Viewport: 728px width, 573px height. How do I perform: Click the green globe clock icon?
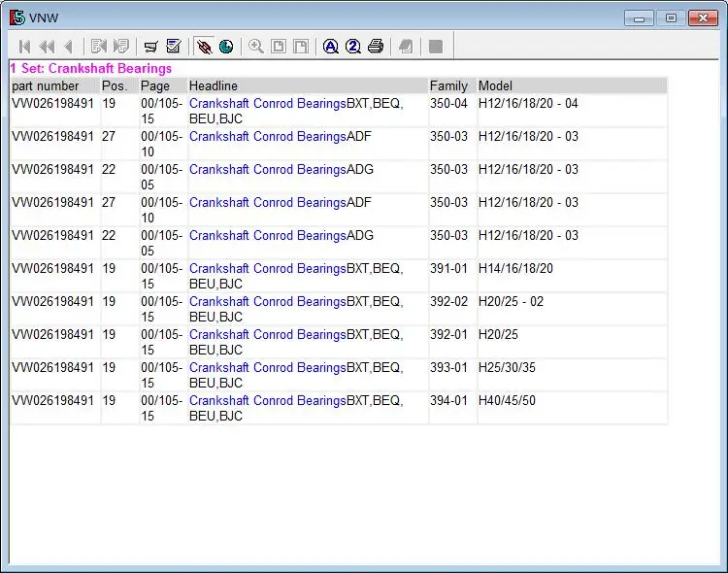[x=226, y=47]
